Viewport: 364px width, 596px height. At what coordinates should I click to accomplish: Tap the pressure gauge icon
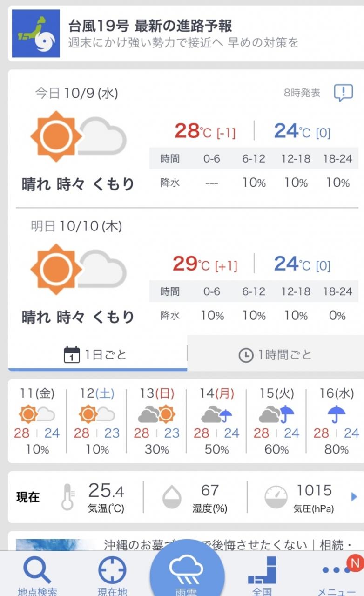(x=276, y=497)
